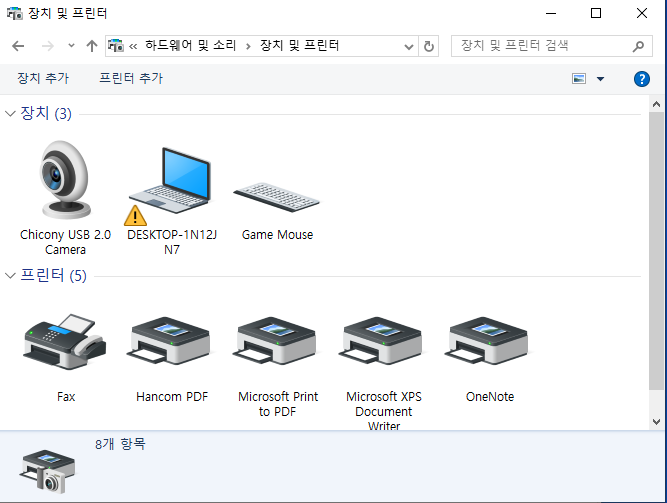
Task: Click the scrollbar up arrow
Action: (656, 104)
